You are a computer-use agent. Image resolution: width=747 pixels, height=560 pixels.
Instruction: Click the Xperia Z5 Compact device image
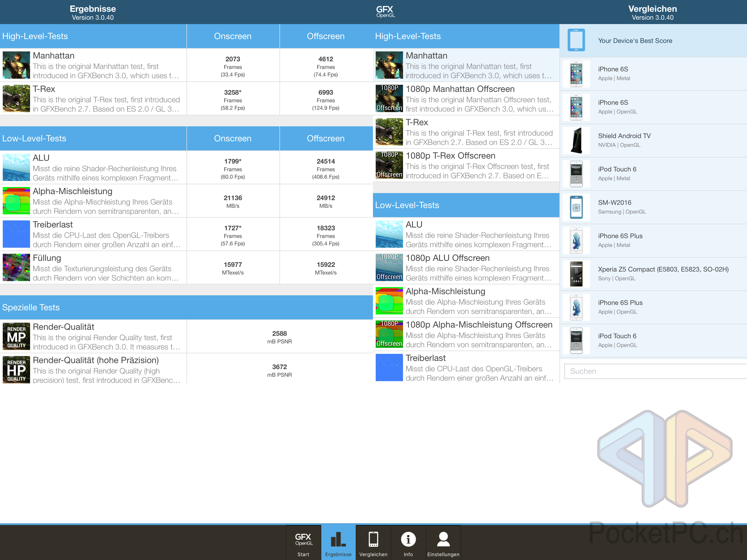point(576,274)
